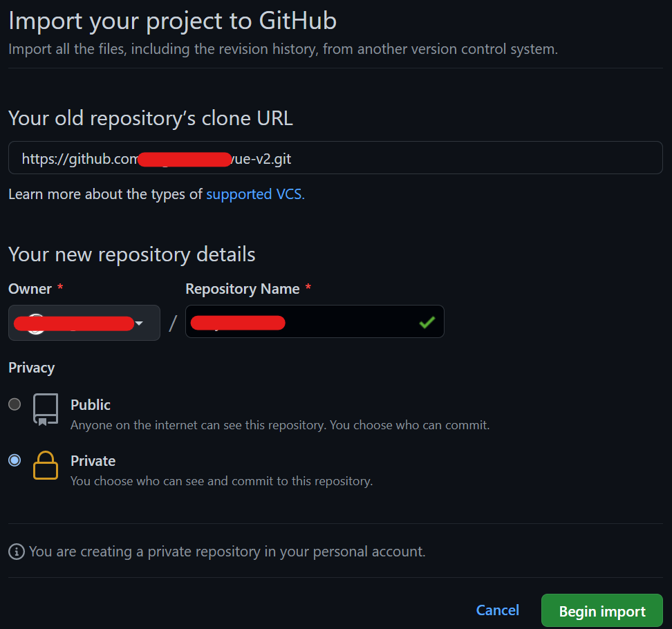Click the old repository clone URL field

(x=335, y=158)
